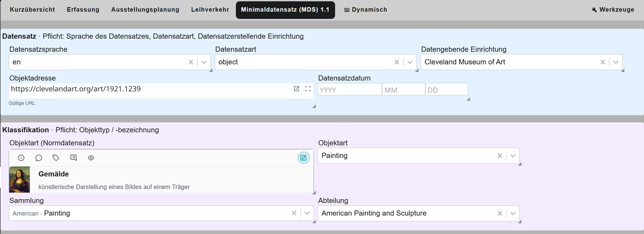This screenshot has width=644, height=234.
Task: Open the notes message icon above Gemälde
Action: point(73,158)
